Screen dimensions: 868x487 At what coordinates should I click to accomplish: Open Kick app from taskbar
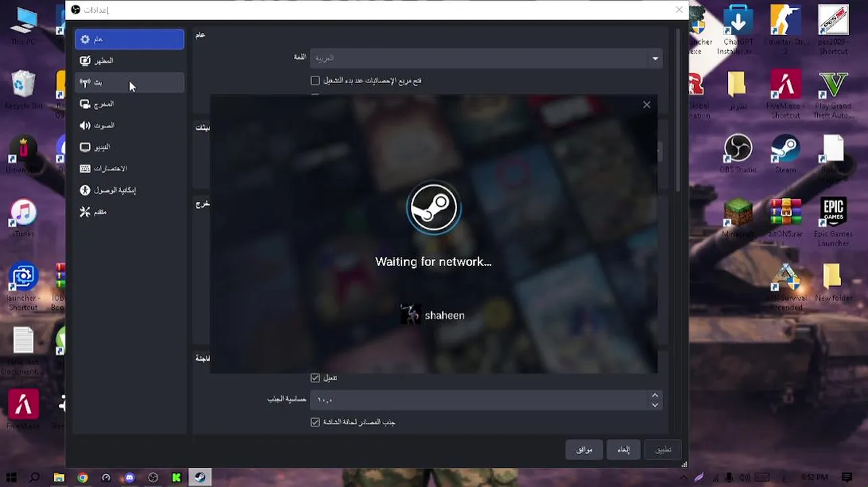tap(176, 478)
